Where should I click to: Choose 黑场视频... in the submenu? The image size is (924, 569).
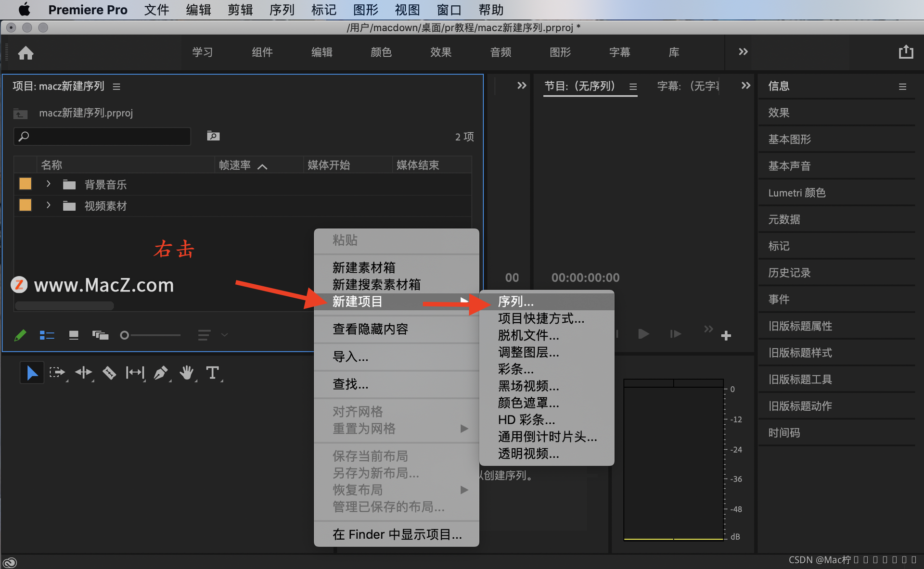click(x=547, y=386)
